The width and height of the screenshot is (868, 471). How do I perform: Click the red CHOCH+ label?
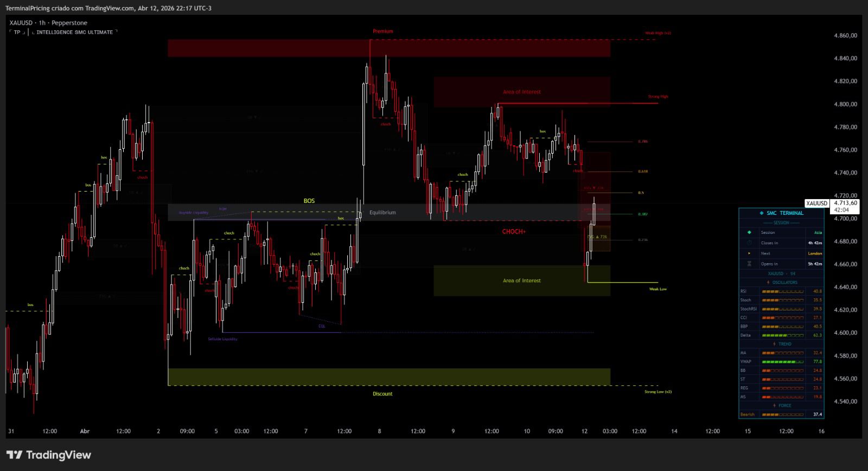[513, 232]
